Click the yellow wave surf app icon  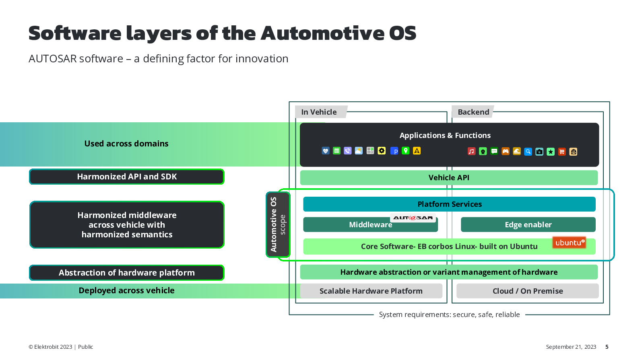(x=517, y=152)
